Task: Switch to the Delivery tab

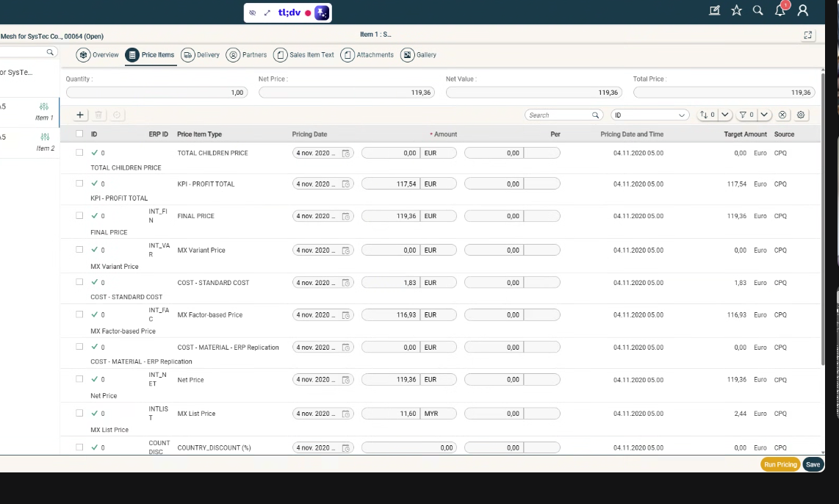Action: (x=201, y=55)
